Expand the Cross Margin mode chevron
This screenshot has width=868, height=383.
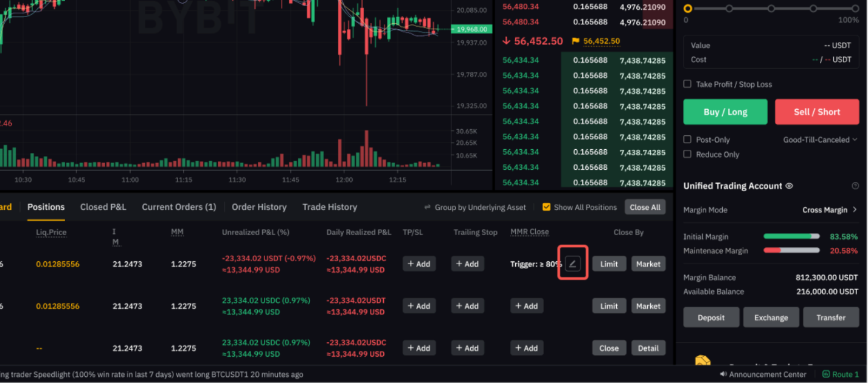(855, 209)
